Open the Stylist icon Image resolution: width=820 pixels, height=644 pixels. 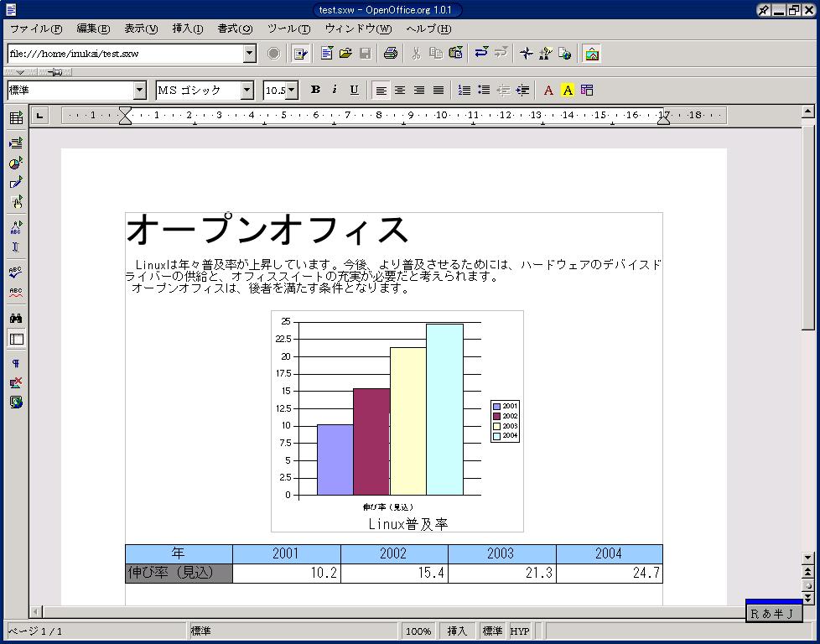[546, 53]
